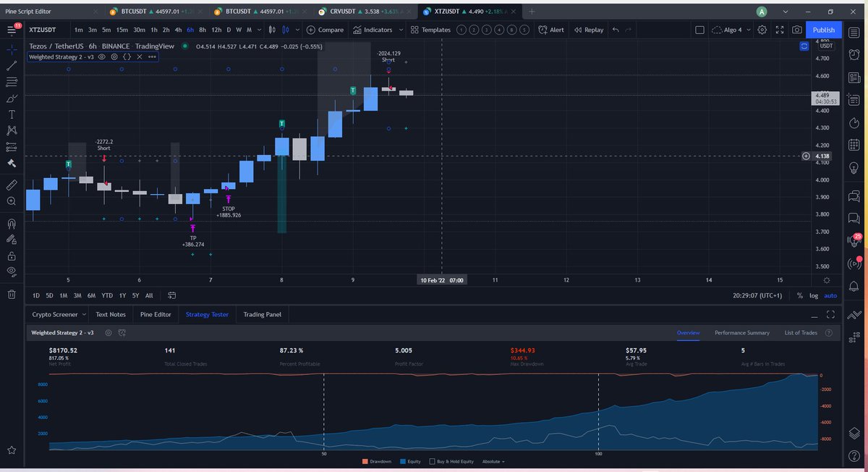
Task: Select the Strategy Tester tab
Action: click(x=207, y=314)
